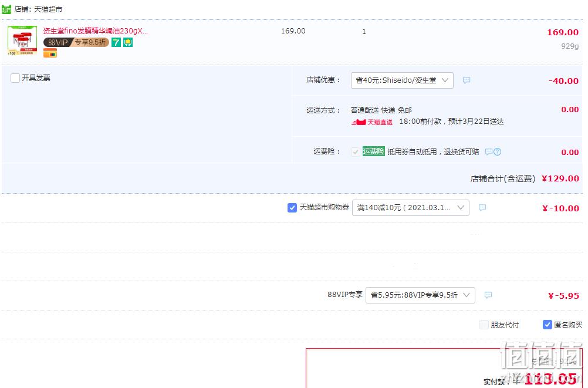Click the 929g weight text

pyautogui.click(x=570, y=46)
